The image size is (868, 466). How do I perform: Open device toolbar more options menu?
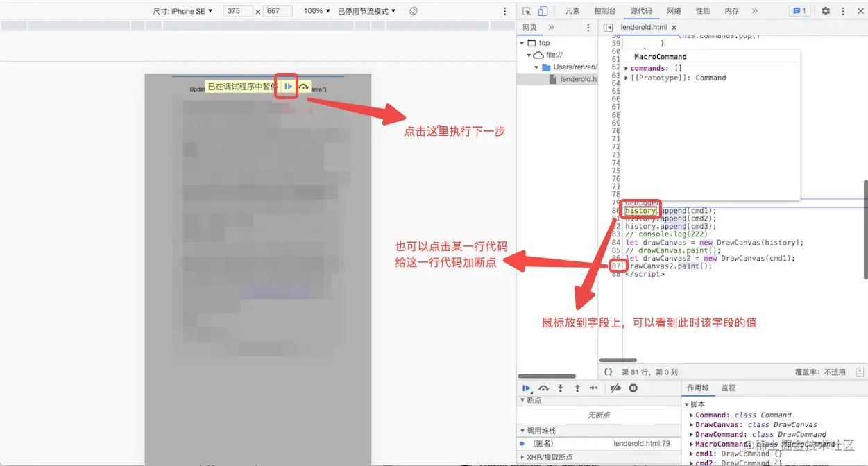[x=504, y=11]
